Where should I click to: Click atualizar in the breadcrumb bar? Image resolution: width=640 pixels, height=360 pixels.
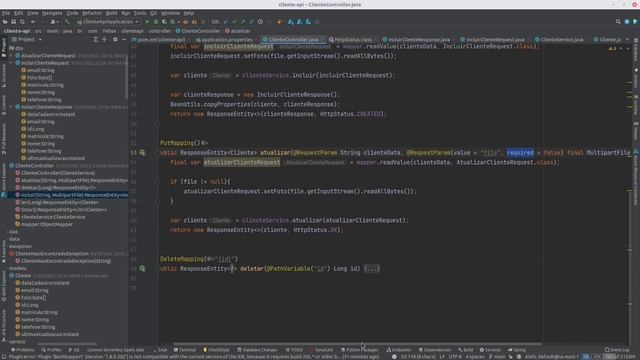coord(238,31)
